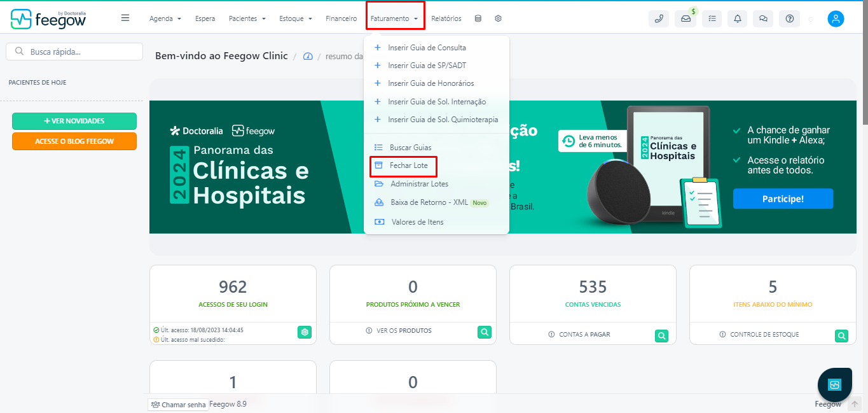The height and width of the screenshot is (413, 868).
Task: Open the user profile avatar
Action: (x=836, y=18)
